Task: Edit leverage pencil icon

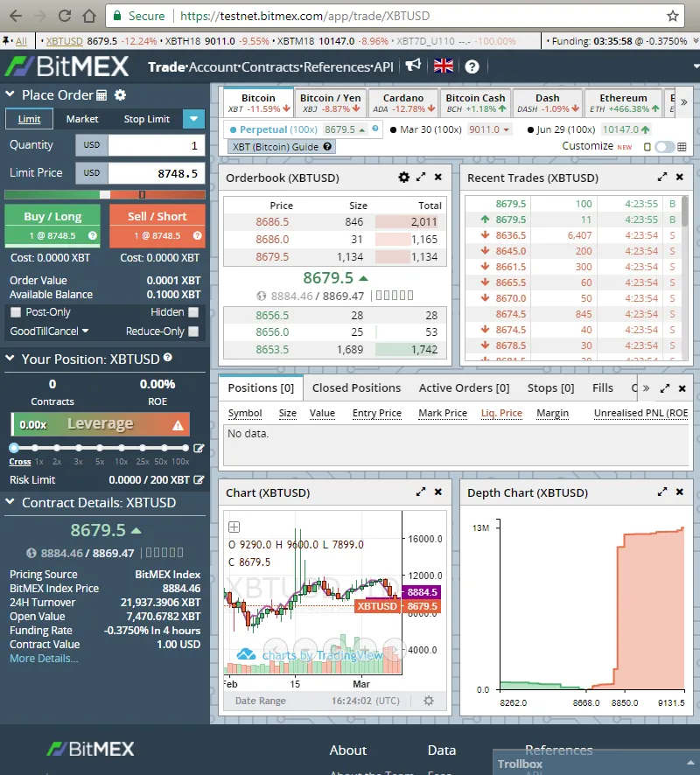Action: (199, 449)
